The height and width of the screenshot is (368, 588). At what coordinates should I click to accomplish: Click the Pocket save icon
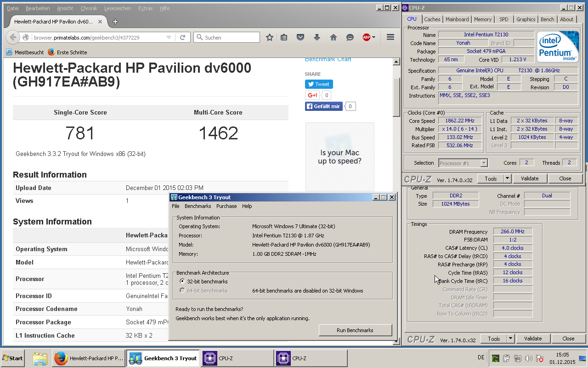(x=300, y=37)
